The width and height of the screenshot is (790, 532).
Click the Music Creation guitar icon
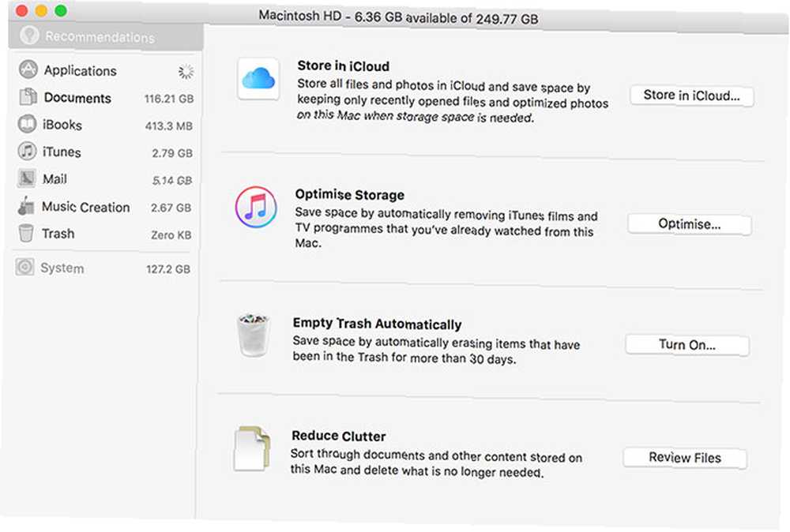(26, 206)
